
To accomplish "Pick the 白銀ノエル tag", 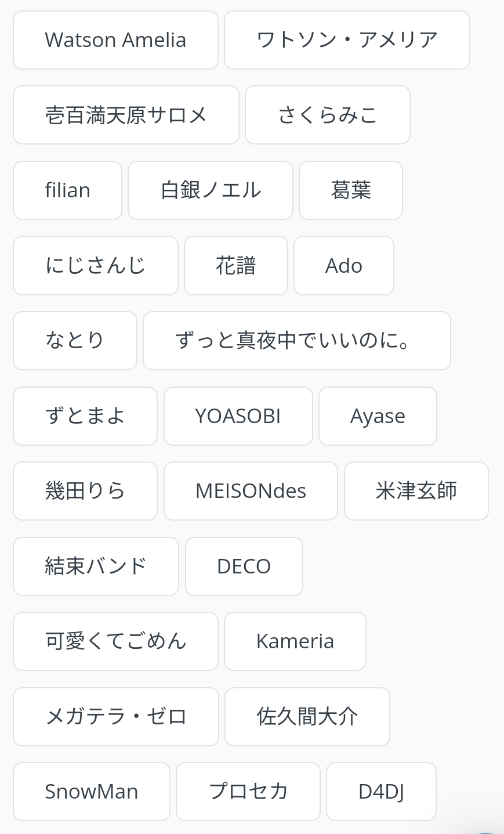I will [x=211, y=190].
